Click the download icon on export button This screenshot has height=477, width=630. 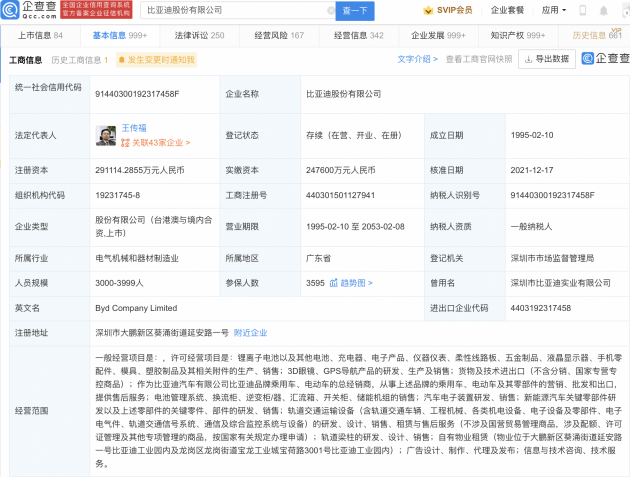[x=529, y=59]
